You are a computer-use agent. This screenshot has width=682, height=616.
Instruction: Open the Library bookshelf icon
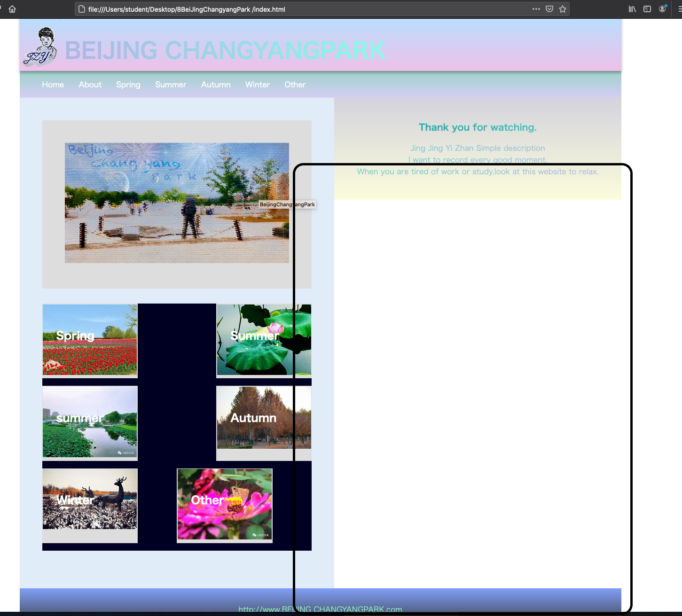(x=632, y=9)
